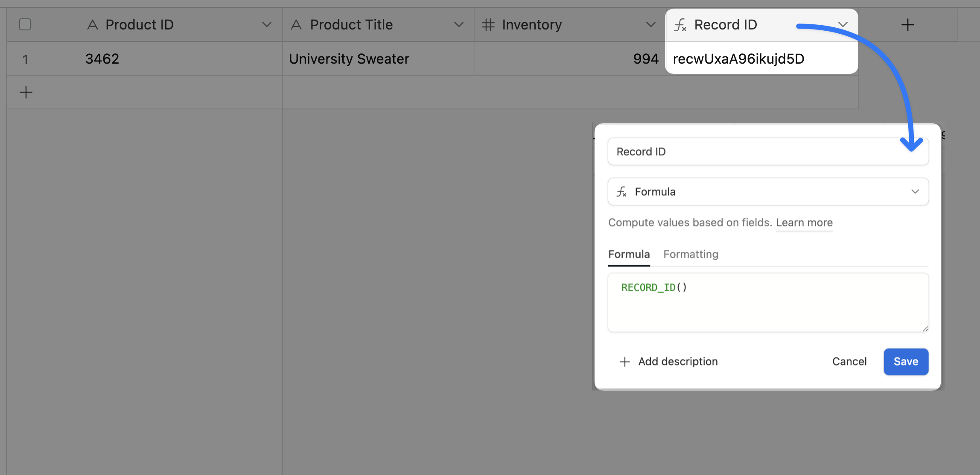Click the Cancel button

pos(849,362)
